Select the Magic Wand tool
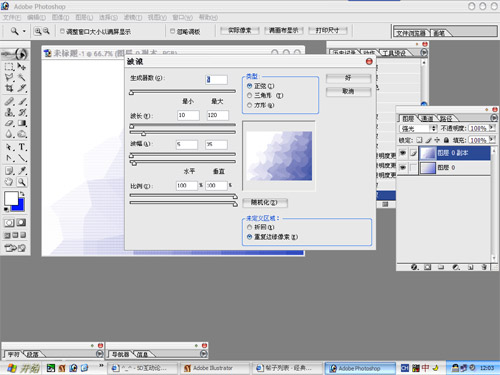 (22, 78)
